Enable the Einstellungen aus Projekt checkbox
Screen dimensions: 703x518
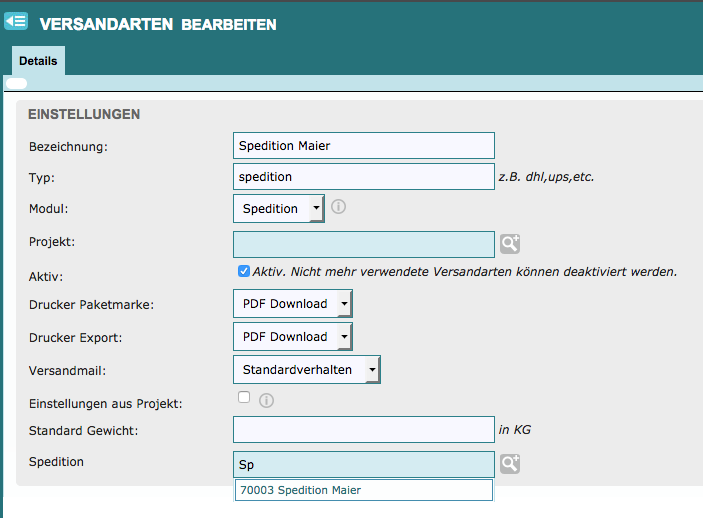[243, 398]
